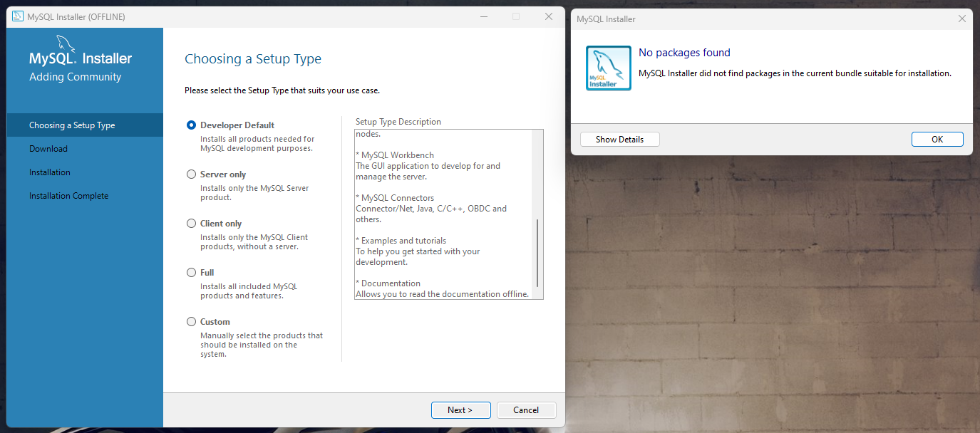Click the '* MySQL Workbench' description line
The image size is (980, 433).
pos(395,155)
